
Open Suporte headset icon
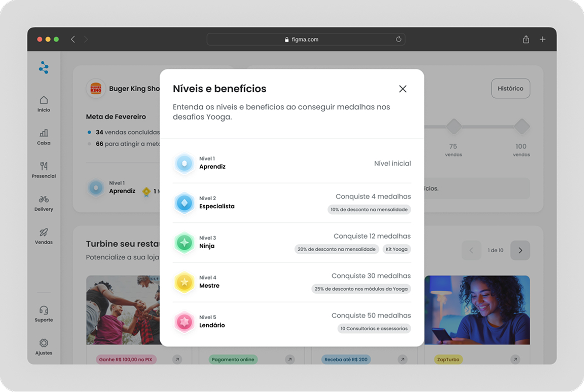pos(44,313)
